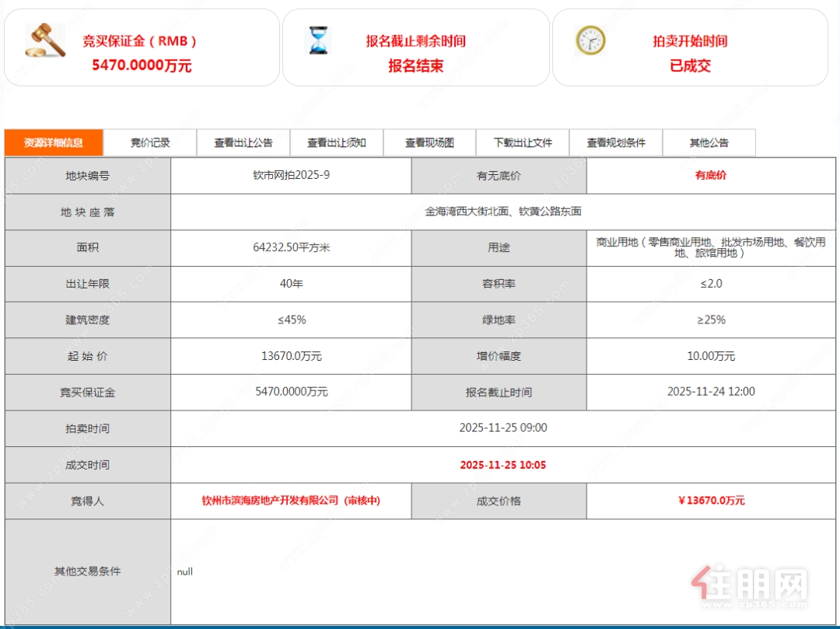The height and width of the screenshot is (629, 840).
Task: Click the parcel number 钦市网拍2025-9
Action: tap(291, 176)
